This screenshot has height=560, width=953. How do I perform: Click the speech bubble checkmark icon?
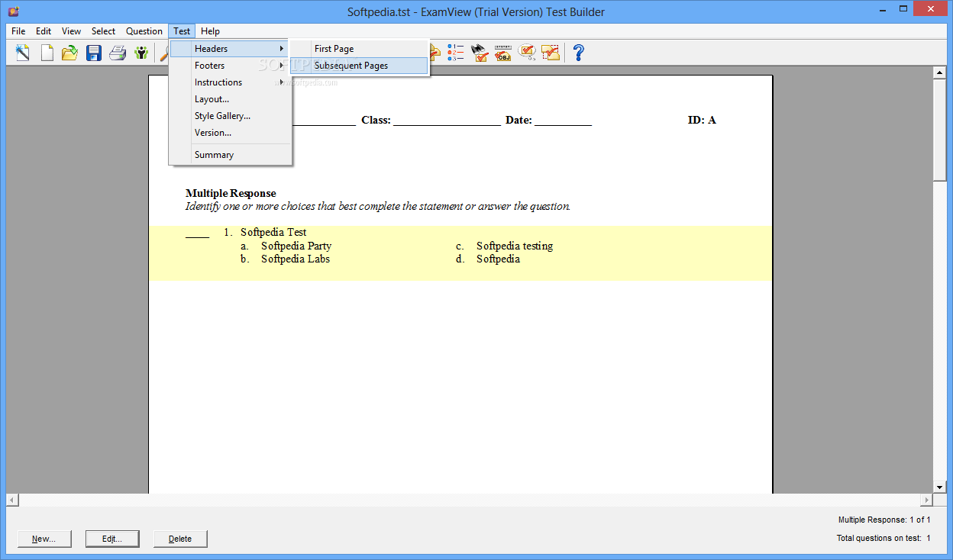click(527, 53)
